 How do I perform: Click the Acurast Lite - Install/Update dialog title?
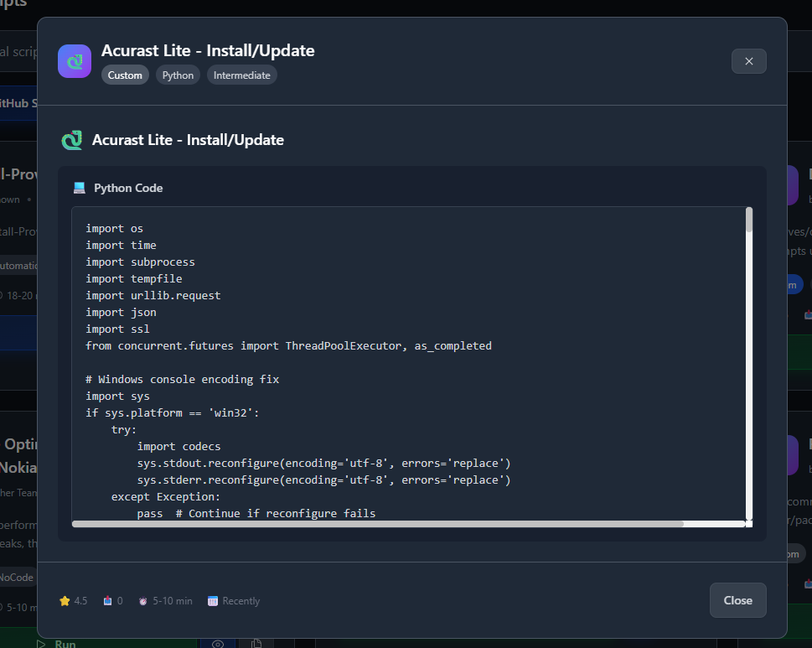tap(208, 50)
